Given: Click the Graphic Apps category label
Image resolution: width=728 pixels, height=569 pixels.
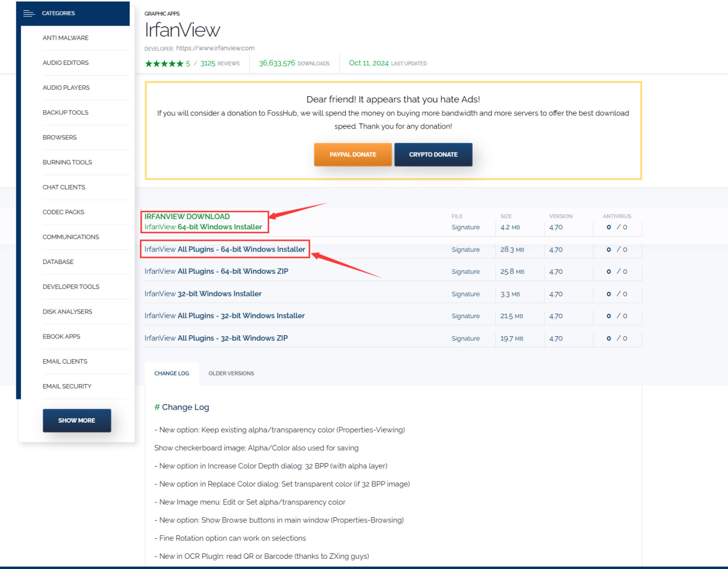Looking at the screenshot, I should (162, 14).
